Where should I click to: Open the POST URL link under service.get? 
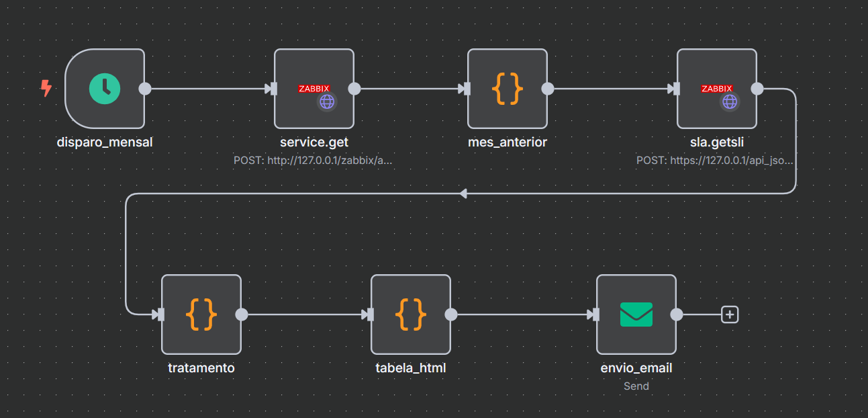(314, 161)
